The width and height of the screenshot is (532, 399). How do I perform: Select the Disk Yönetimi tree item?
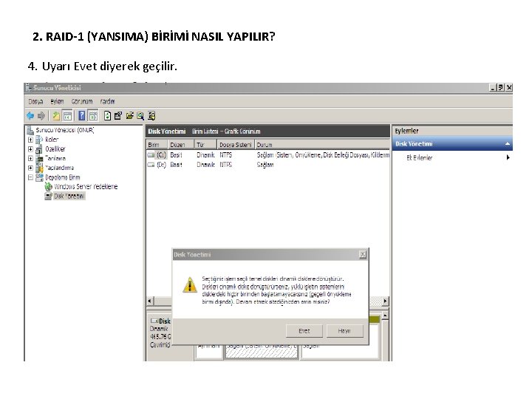69,196
